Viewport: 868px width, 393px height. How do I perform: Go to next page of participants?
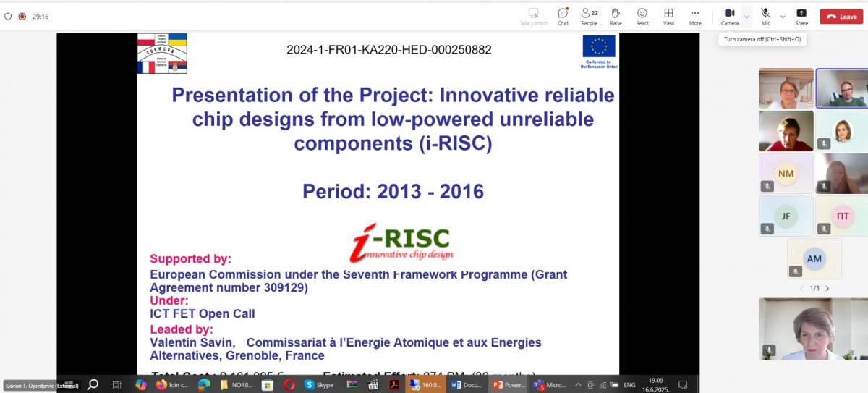click(x=827, y=288)
